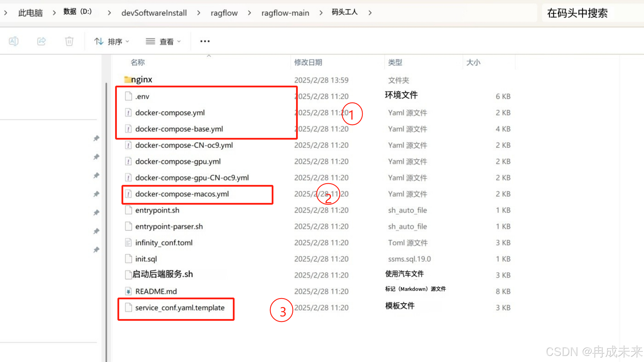Sort by the 大小 column header
This screenshot has width=644, height=362.
point(473,62)
